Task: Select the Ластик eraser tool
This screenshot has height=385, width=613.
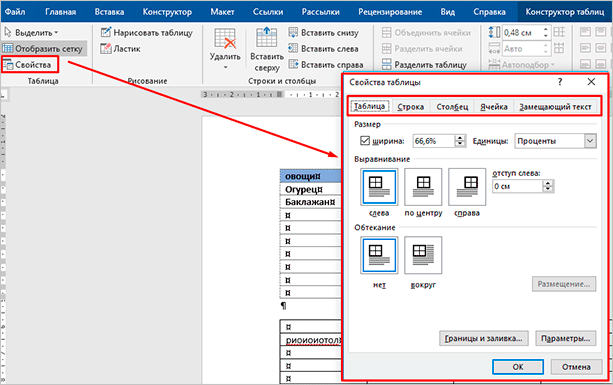Action: [x=120, y=48]
